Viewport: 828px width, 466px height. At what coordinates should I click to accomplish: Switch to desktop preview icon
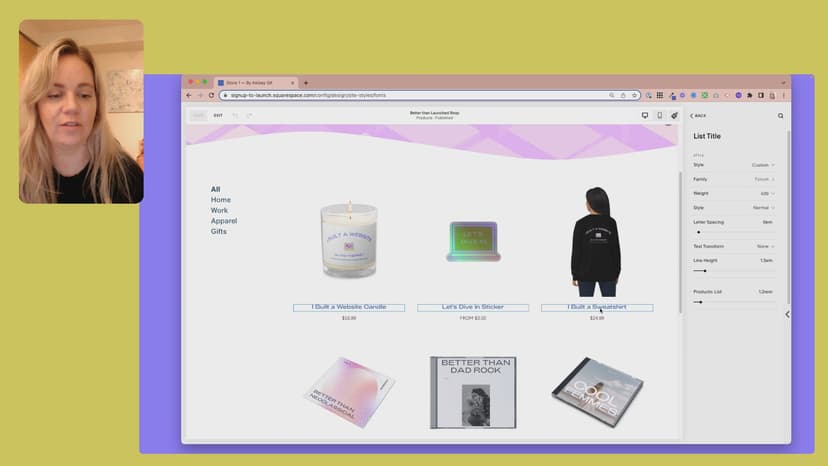(x=645, y=115)
